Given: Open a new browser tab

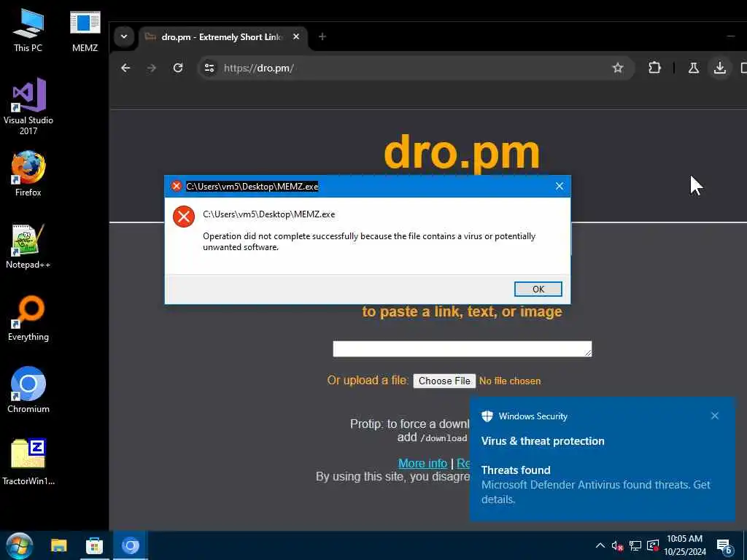Looking at the screenshot, I should [322, 36].
